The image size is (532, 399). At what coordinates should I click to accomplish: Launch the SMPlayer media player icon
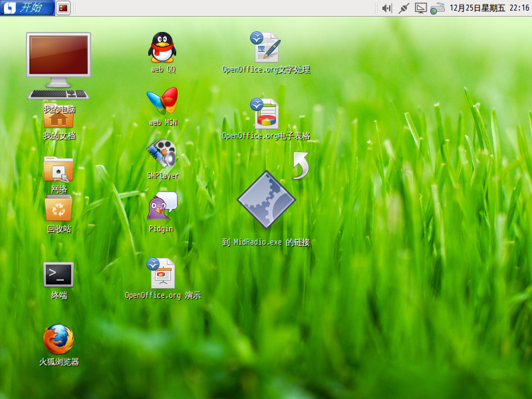[162, 154]
